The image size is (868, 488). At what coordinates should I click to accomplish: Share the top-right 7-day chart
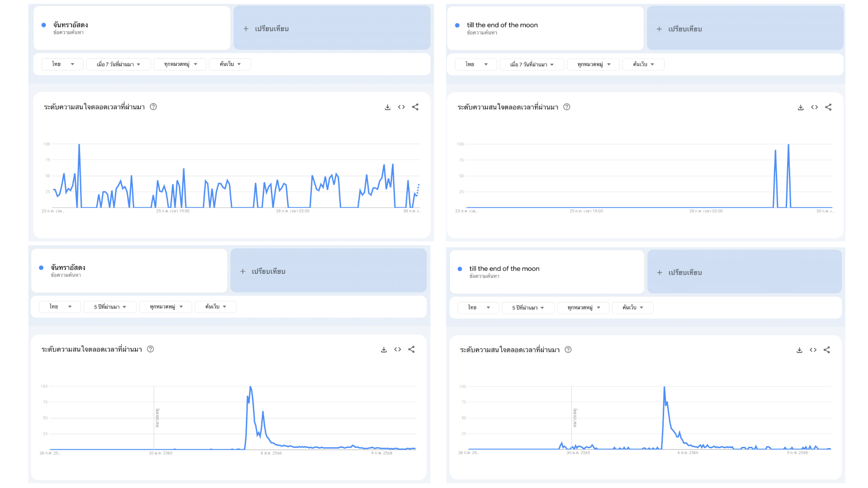coord(828,108)
